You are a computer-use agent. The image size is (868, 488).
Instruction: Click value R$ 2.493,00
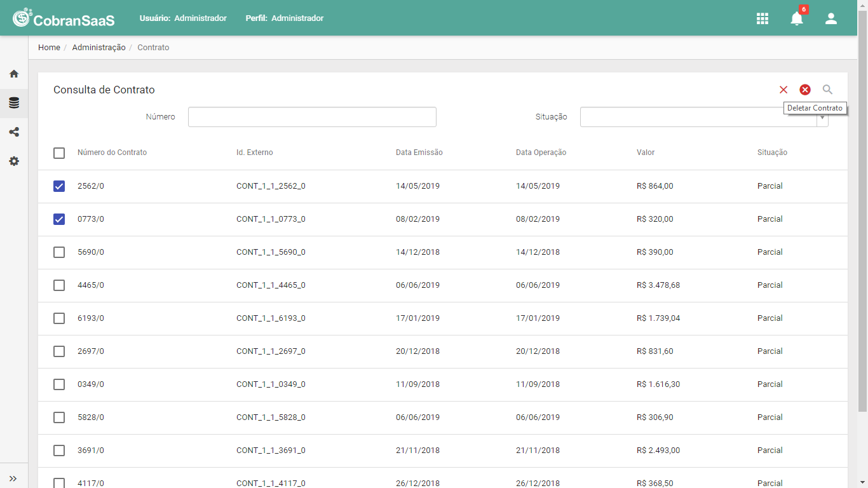[x=658, y=451]
